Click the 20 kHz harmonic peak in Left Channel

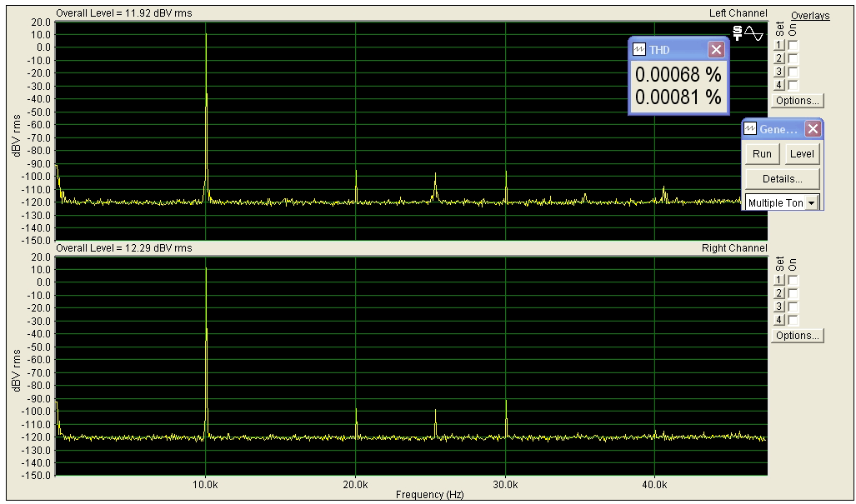point(356,186)
